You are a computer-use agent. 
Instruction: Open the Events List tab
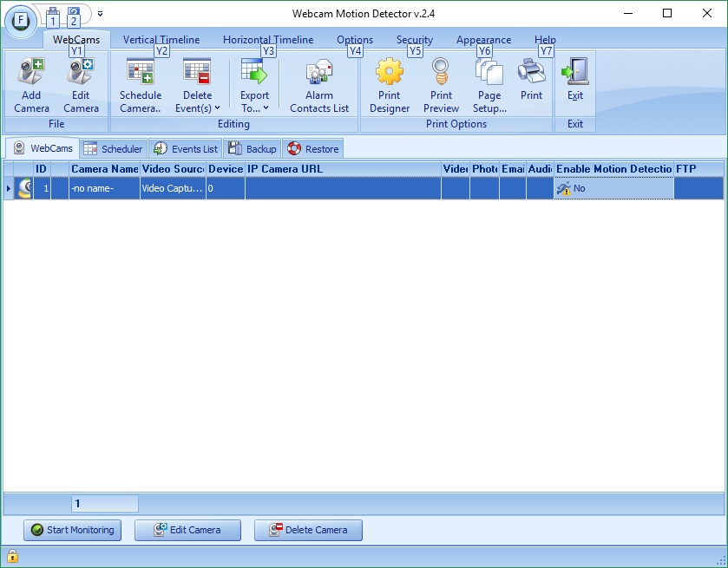(185, 148)
